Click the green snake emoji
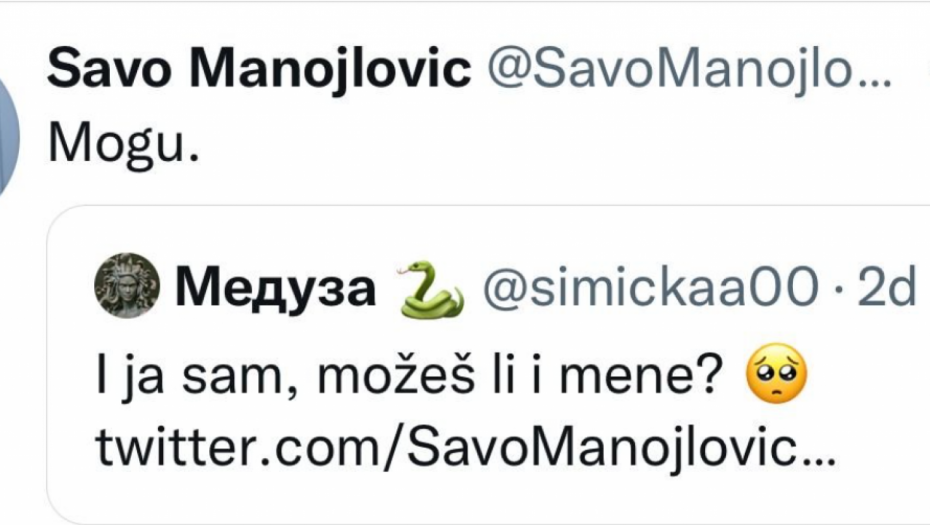 click(431, 289)
